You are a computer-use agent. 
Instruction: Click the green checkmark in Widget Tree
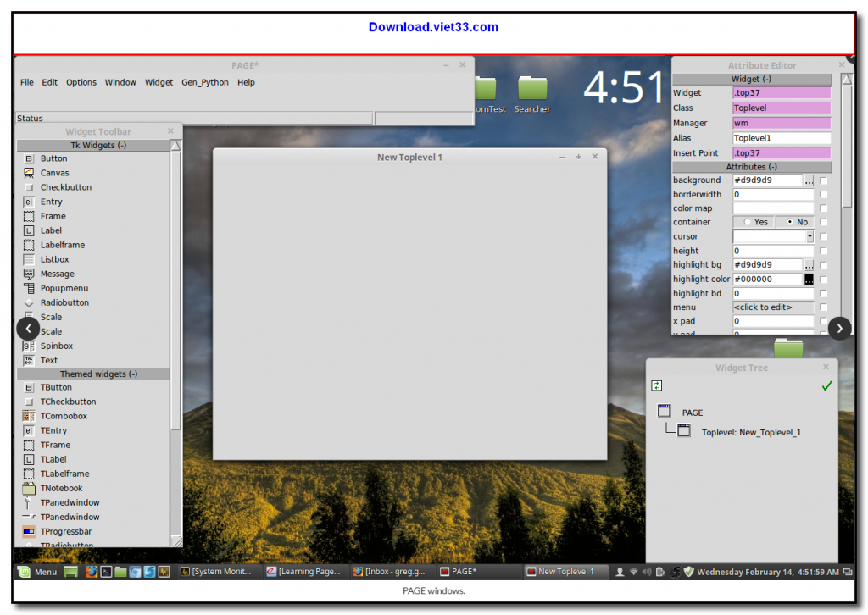point(826,386)
